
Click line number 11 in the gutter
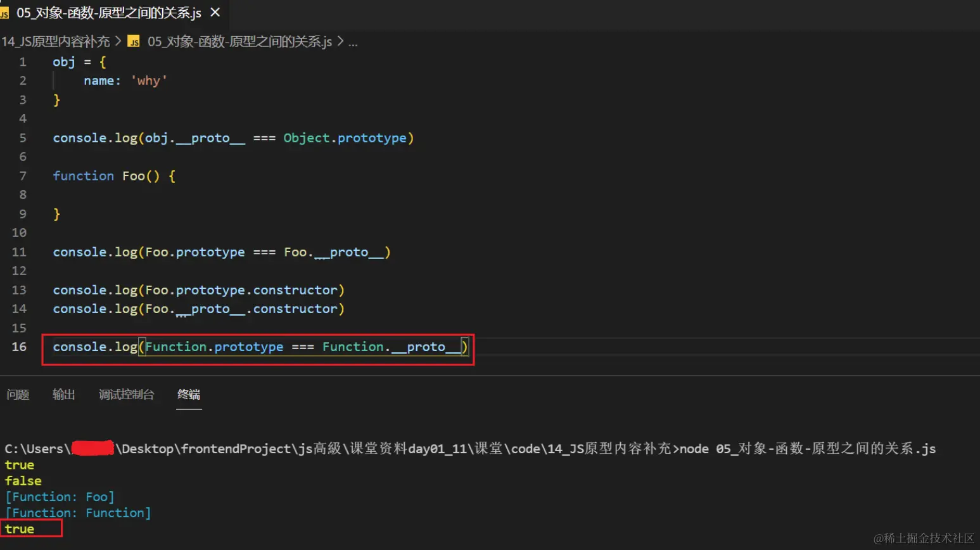tap(19, 252)
